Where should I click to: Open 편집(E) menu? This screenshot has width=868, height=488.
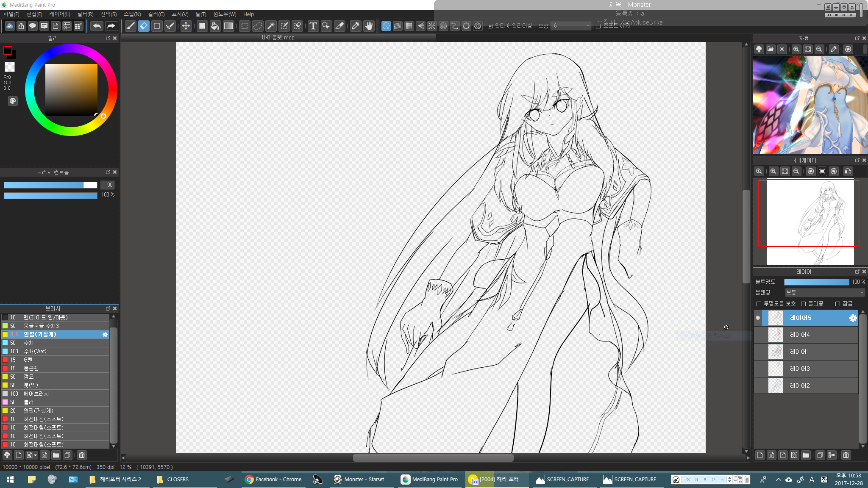coord(34,14)
